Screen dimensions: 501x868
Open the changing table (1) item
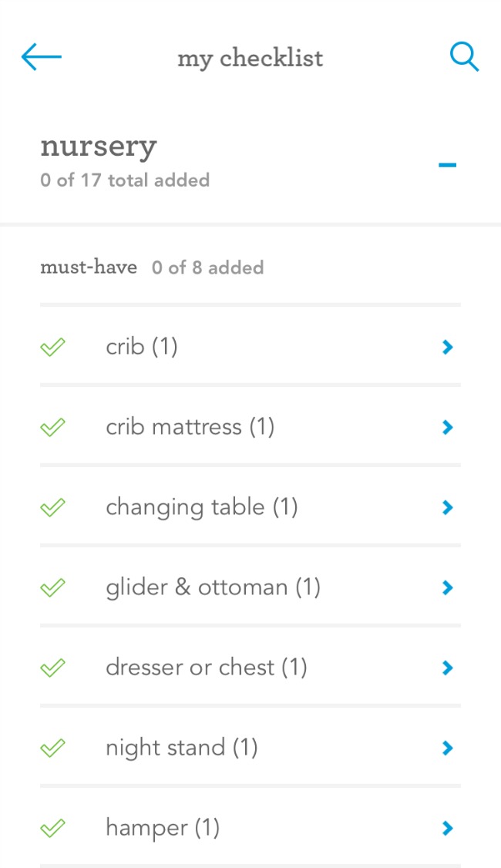coord(201,507)
